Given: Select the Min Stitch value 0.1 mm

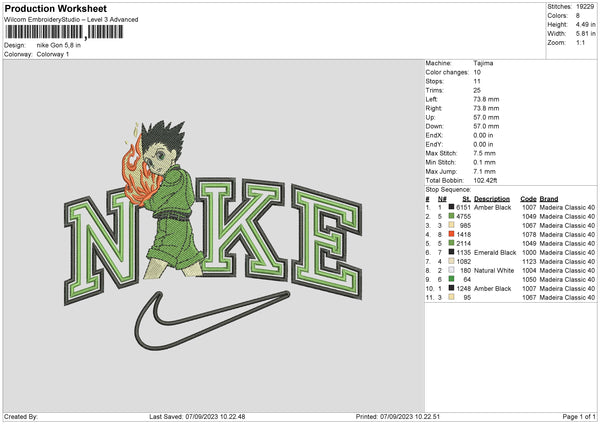Looking at the screenshot, I should 484,162.
